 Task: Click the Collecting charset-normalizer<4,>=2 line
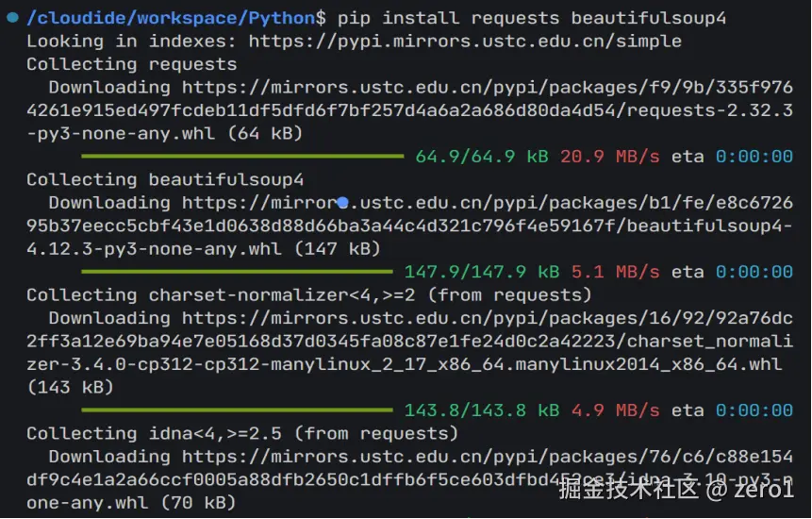pos(309,295)
